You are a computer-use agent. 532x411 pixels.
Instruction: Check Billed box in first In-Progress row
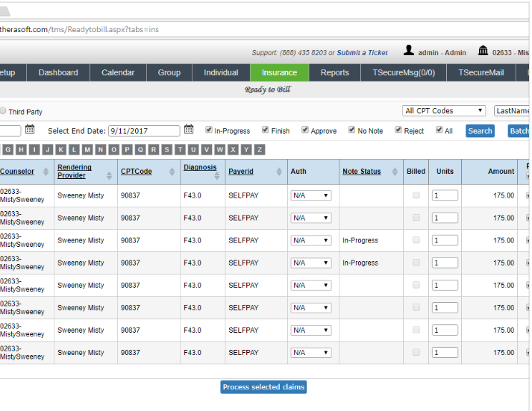[x=416, y=240]
